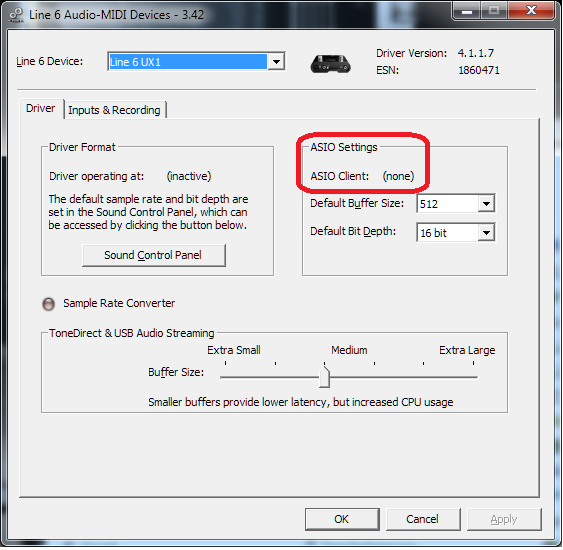Open the Line 6 Device dropdown arrow
563x550 pixels.
coord(276,62)
